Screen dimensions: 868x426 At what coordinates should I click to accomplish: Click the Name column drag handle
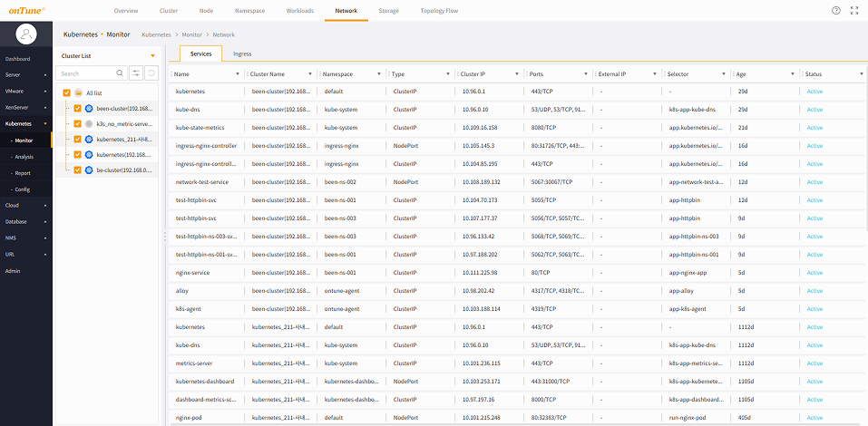(x=171, y=73)
